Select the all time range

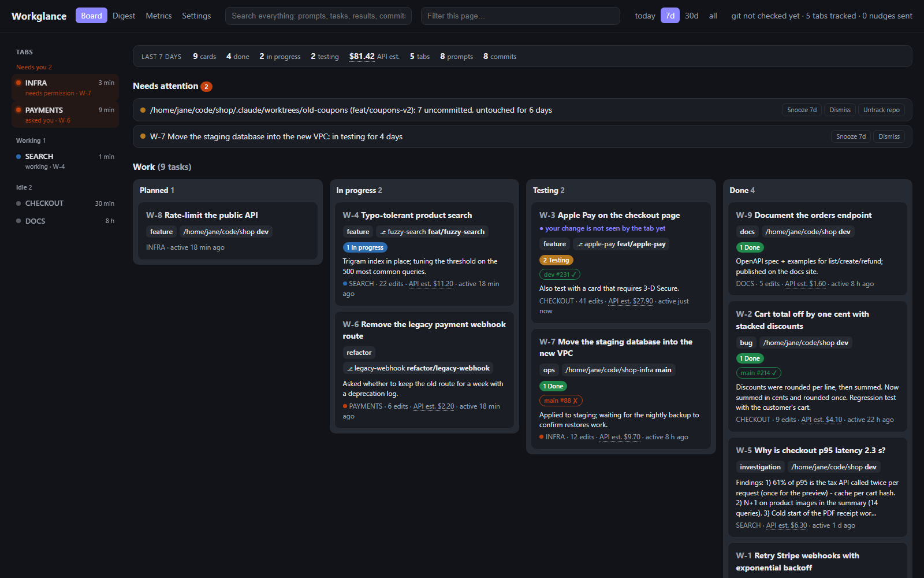[x=713, y=16]
